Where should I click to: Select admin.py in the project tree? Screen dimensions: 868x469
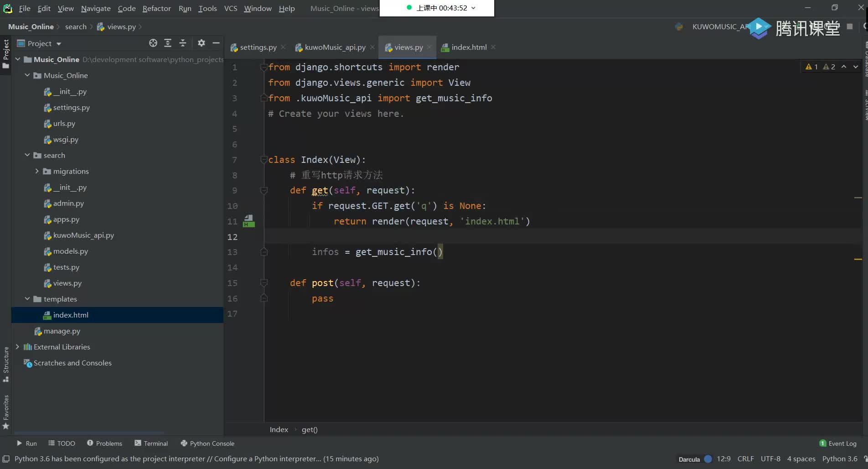[x=68, y=203]
